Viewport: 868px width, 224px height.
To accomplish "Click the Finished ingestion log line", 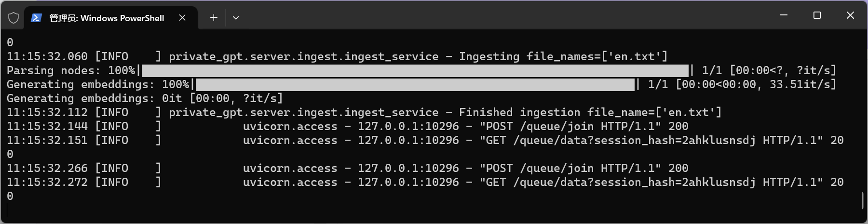I will click(x=364, y=112).
